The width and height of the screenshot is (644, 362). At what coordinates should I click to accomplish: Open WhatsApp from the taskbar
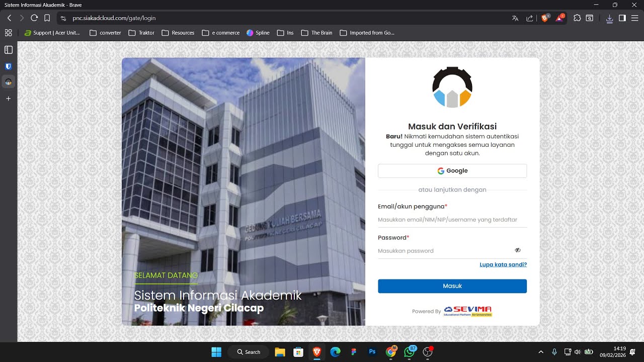[410, 352]
